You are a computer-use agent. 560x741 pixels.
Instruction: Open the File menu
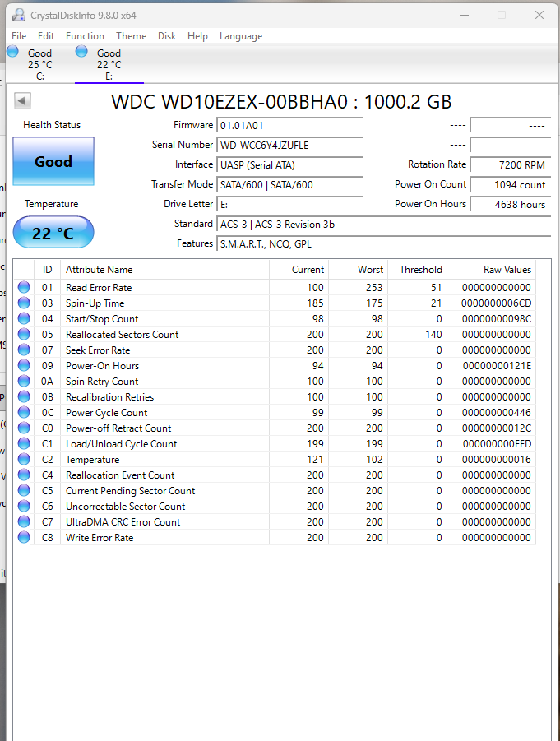point(19,36)
